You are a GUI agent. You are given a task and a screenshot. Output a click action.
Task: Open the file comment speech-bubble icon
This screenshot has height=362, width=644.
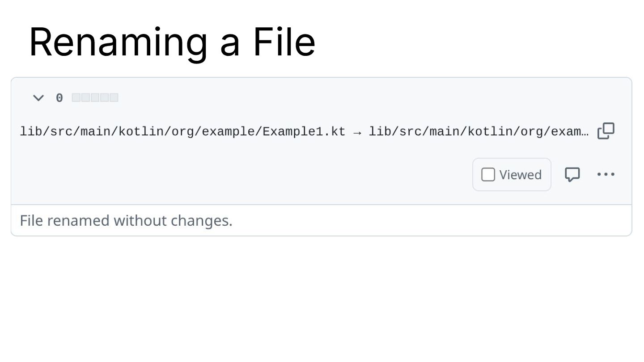coord(572,174)
